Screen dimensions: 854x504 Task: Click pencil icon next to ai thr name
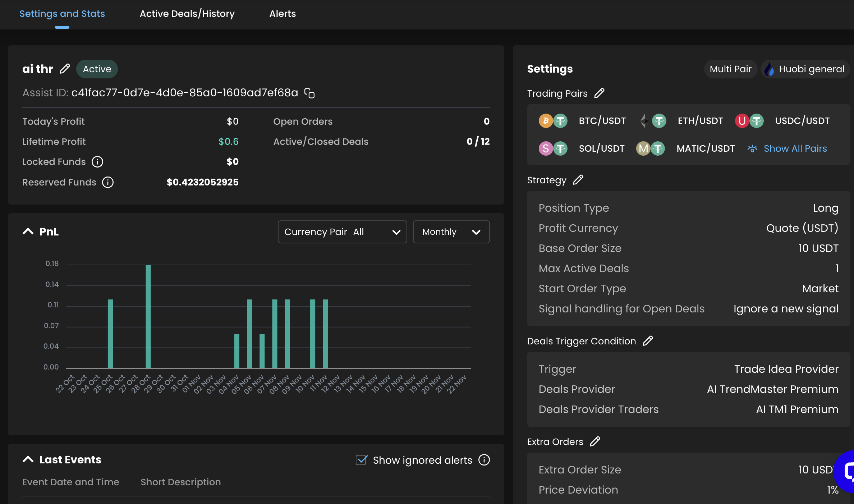point(65,69)
